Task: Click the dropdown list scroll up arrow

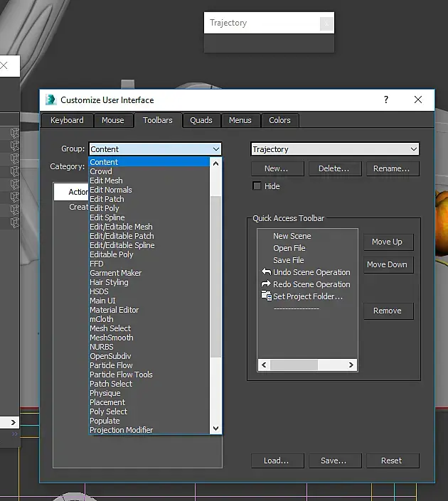Action: coord(216,163)
